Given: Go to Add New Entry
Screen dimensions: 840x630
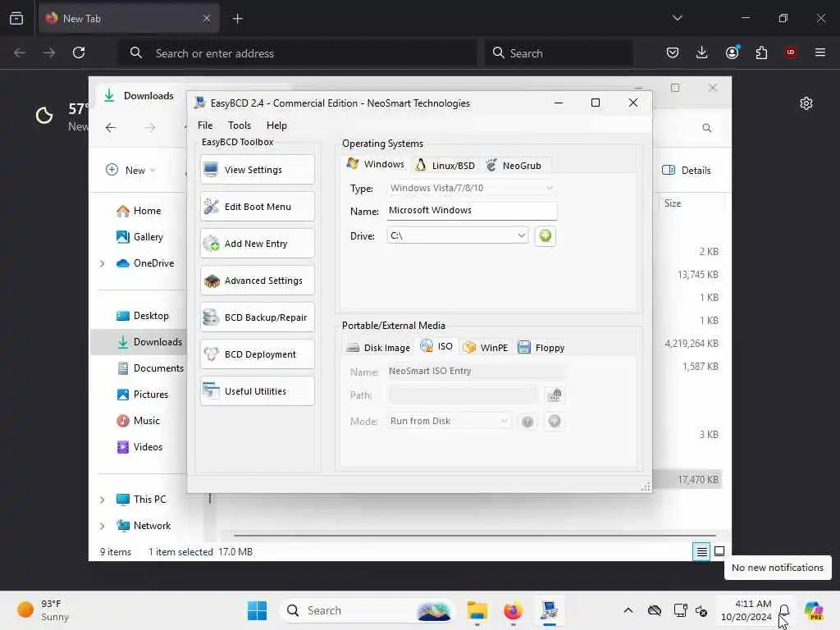Looking at the screenshot, I should click(x=257, y=244).
